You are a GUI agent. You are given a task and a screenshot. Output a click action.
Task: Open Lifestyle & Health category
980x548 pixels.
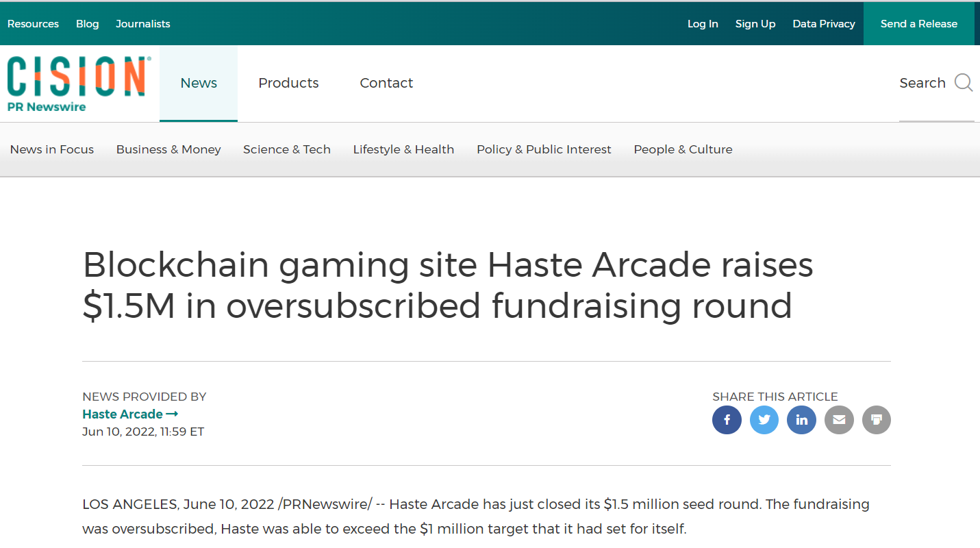(x=403, y=149)
